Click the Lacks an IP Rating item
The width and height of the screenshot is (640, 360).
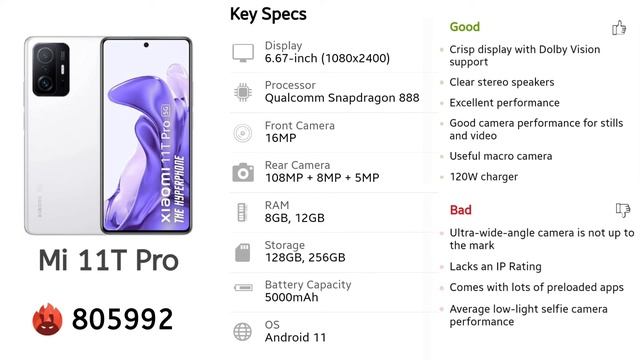(x=496, y=267)
